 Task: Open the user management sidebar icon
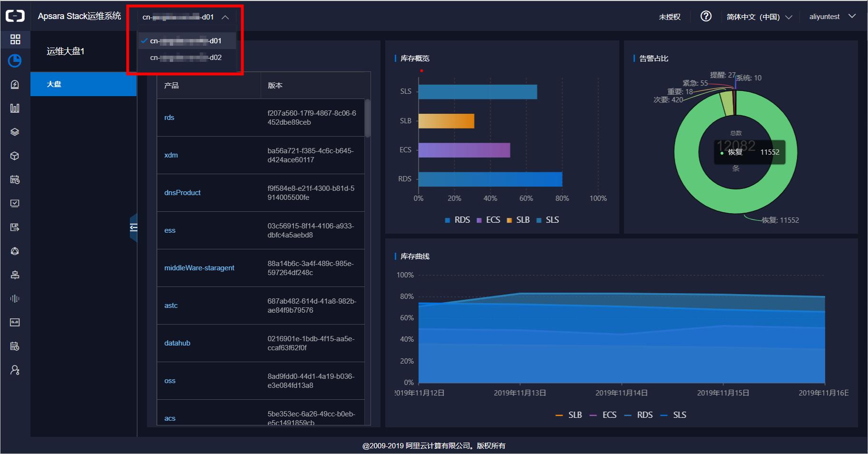pyautogui.click(x=15, y=370)
